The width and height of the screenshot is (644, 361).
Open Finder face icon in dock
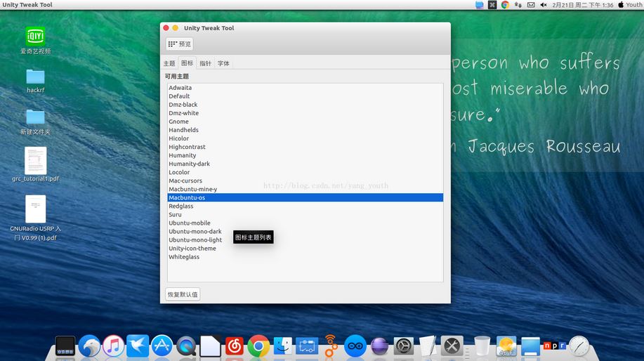pyautogui.click(x=282, y=346)
